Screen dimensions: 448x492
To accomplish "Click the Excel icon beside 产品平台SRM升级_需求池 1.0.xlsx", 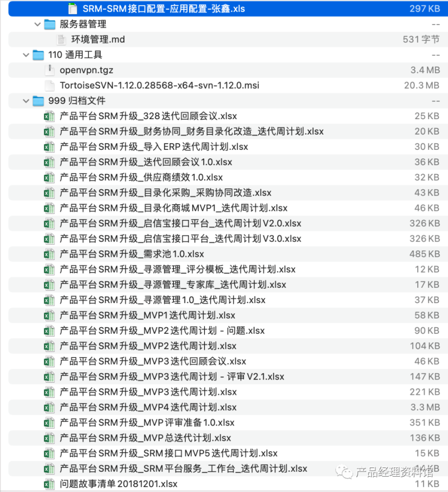I will tap(48, 254).
